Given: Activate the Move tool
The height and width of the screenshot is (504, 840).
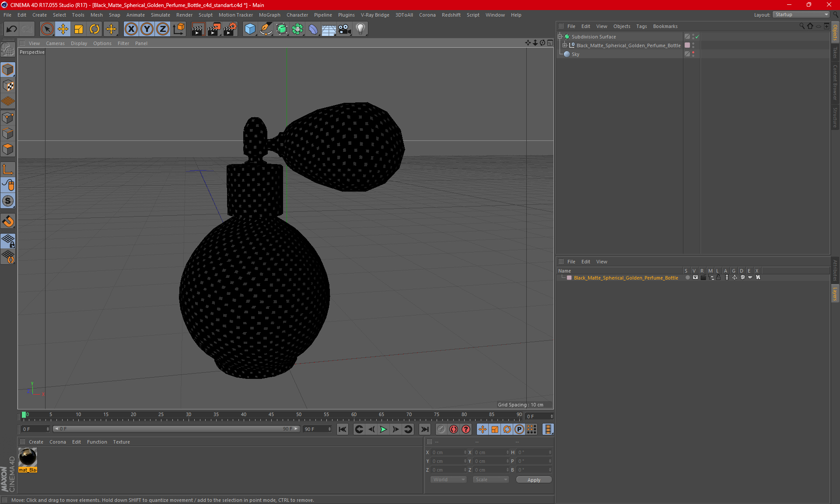Looking at the screenshot, I should [63, 29].
